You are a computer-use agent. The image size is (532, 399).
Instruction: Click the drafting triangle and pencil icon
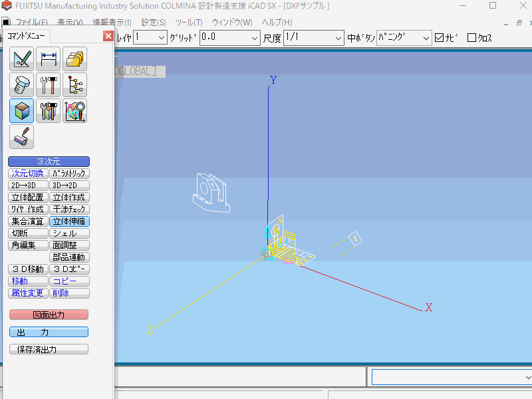click(x=21, y=59)
